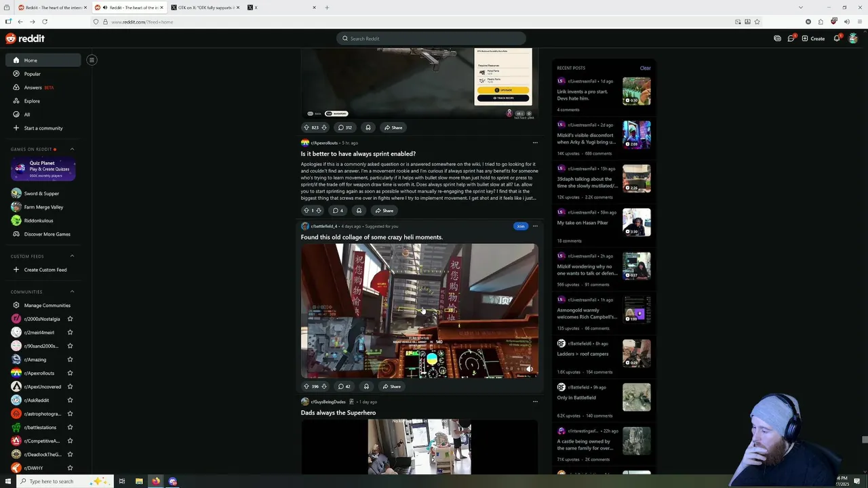868x488 pixels.
Task: Give award on the 823-point post
Action: 368,127
